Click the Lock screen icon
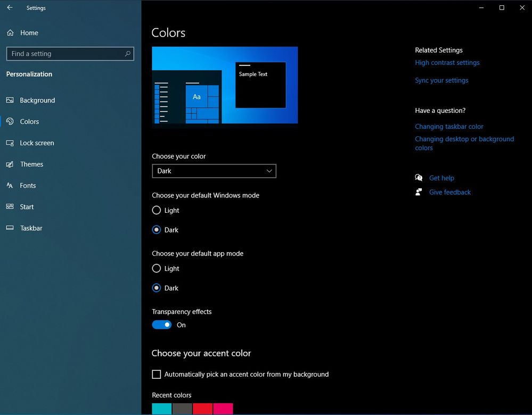This screenshot has height=415, width=532. point(10,143)
